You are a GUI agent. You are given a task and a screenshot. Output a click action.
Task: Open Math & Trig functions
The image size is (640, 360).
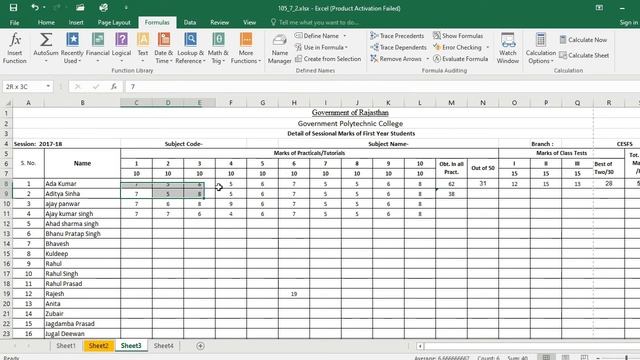coord(218,48)
